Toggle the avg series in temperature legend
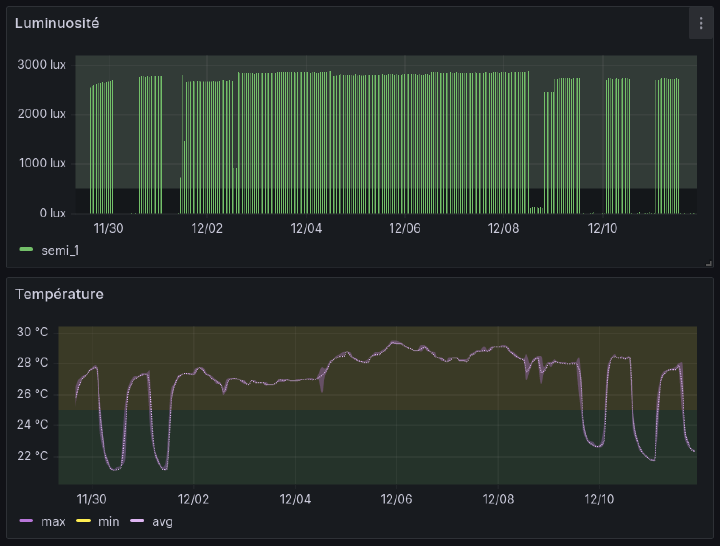The image size is (720, 546). pos(163,522)
